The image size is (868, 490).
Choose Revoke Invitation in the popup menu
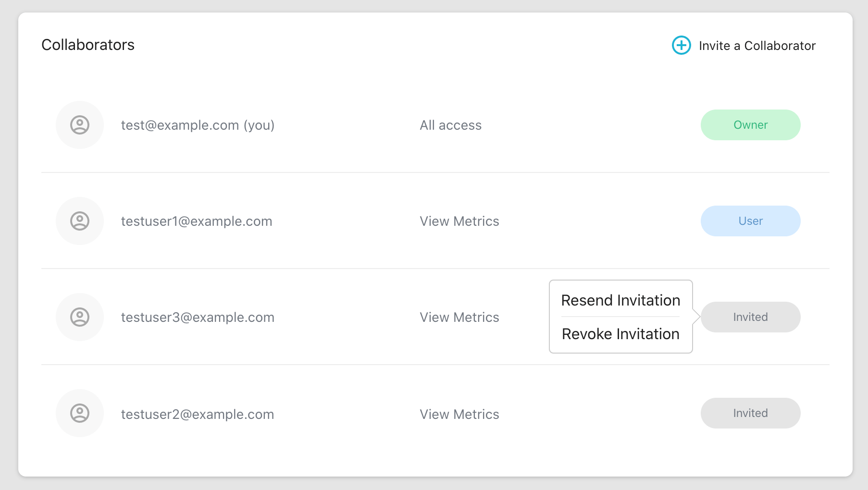[620, 334]
